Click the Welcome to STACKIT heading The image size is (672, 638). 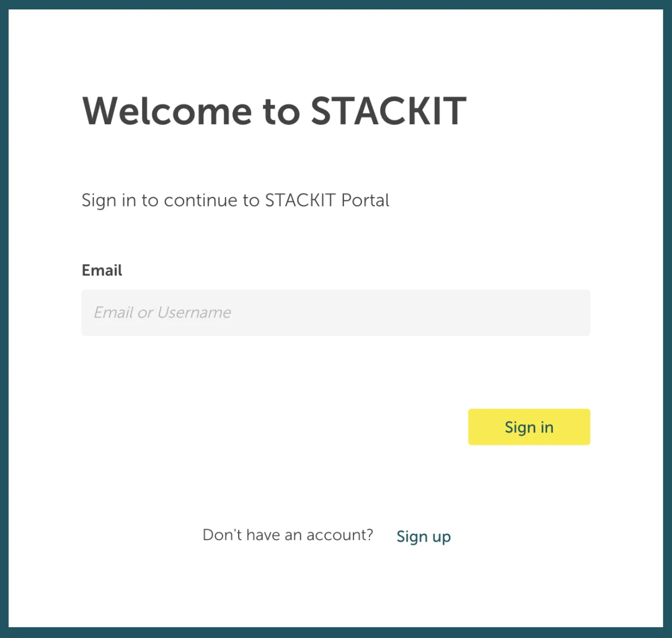274,110
